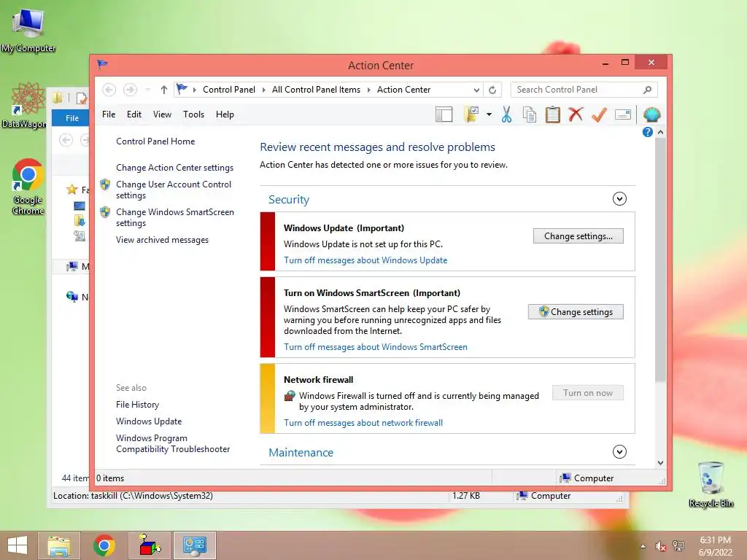Select the Google Chrome desktop shortcut
The height and width of the screenshot is (560, 747).
click(x=28, y=186)
